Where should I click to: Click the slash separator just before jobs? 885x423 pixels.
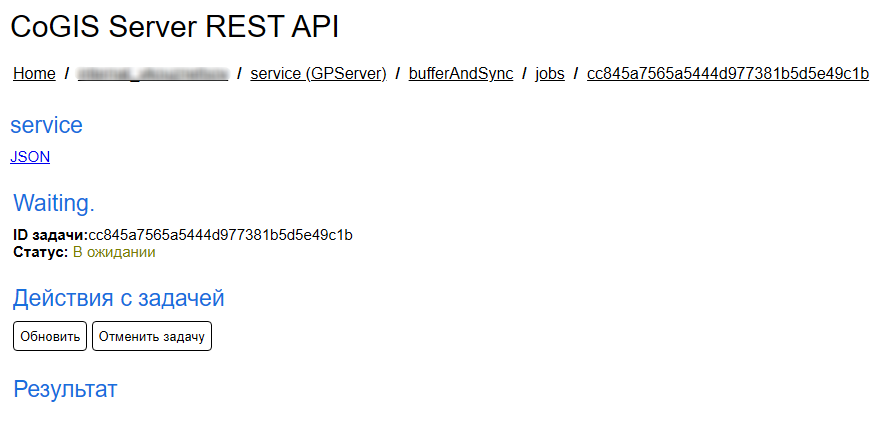tap(524, 73)
